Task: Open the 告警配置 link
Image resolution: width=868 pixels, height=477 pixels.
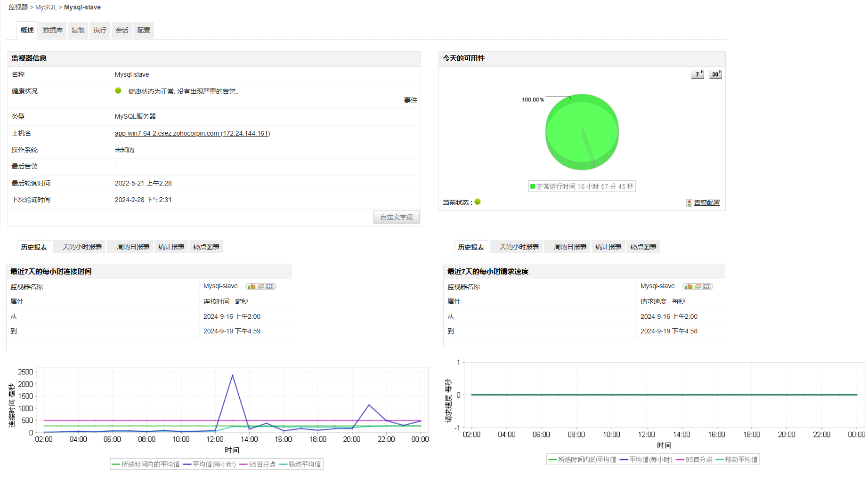Action: 707,203
